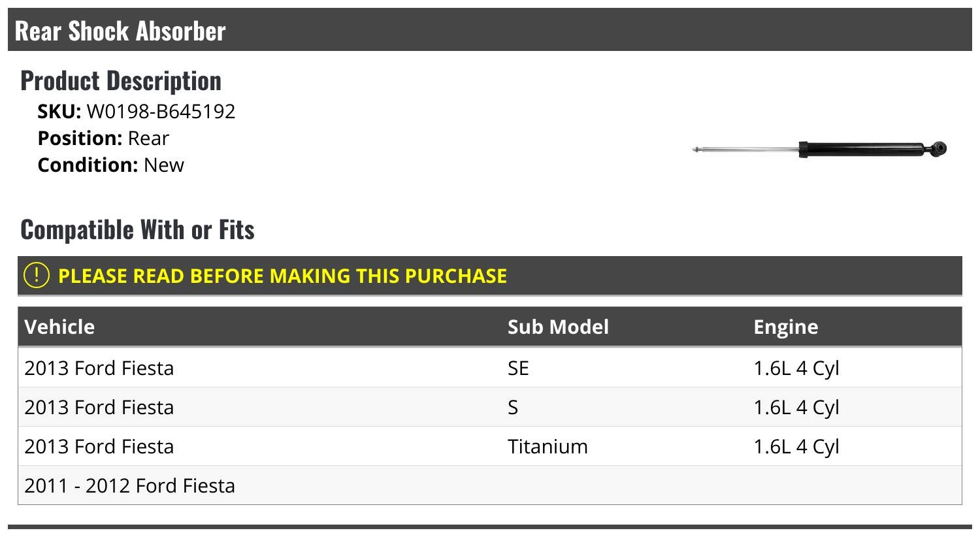Click the Position: Rear line
The width and height of the screenshot is (980, 537).
pos(103,138)
